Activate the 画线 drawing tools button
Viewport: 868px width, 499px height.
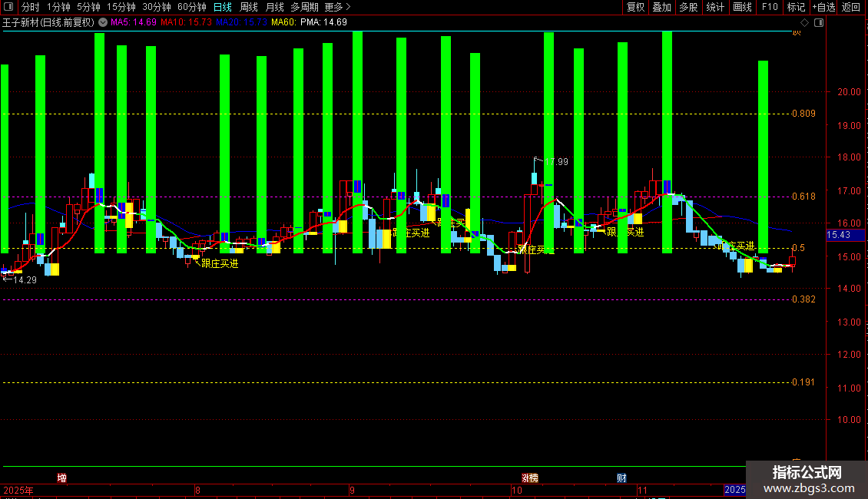point(742,7)
